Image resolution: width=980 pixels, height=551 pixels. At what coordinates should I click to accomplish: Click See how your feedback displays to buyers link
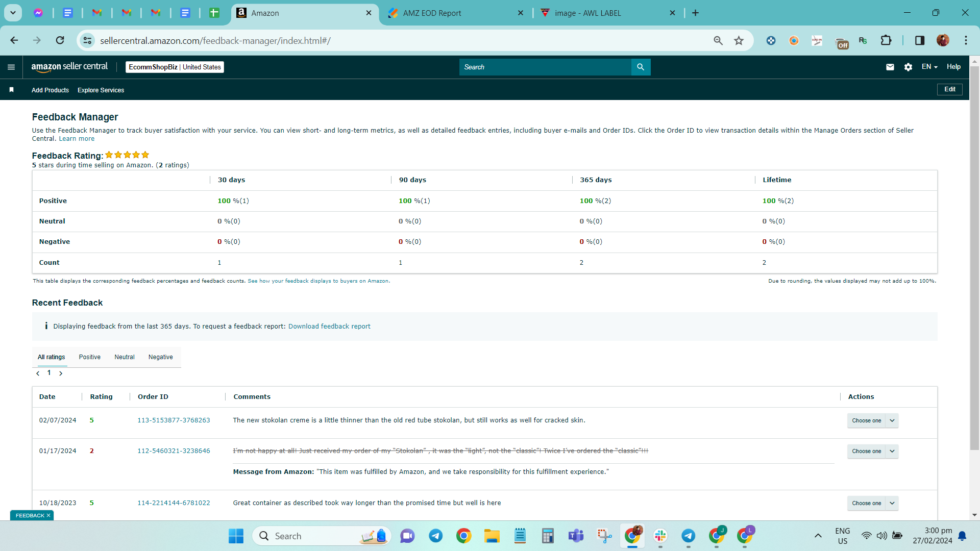[318, 281]
